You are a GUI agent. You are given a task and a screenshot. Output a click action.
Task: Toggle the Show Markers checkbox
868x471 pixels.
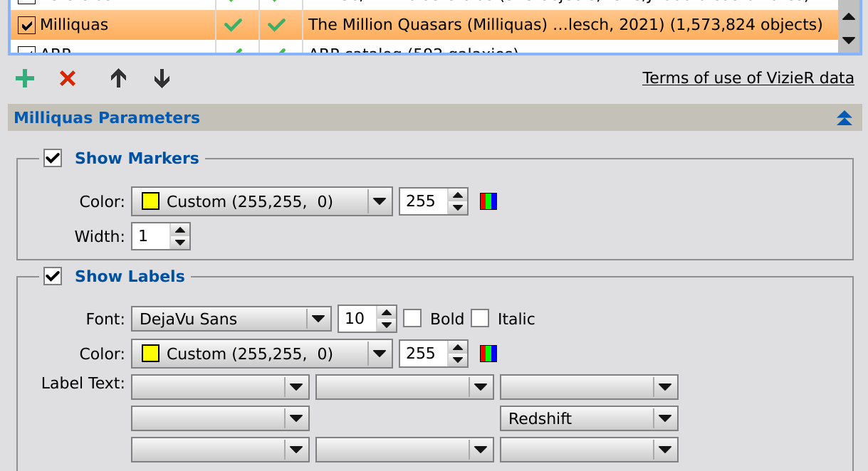click(53, 158)
